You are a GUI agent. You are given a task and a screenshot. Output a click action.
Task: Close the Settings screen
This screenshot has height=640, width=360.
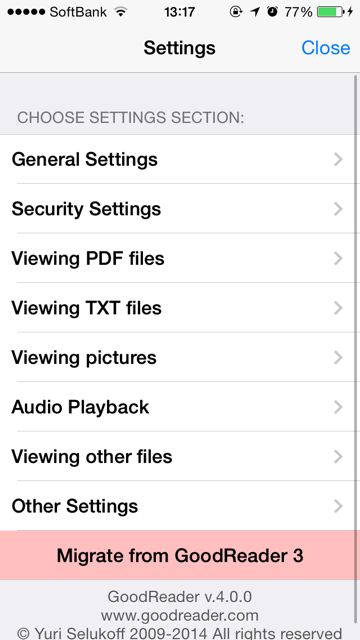click(326, 48)
